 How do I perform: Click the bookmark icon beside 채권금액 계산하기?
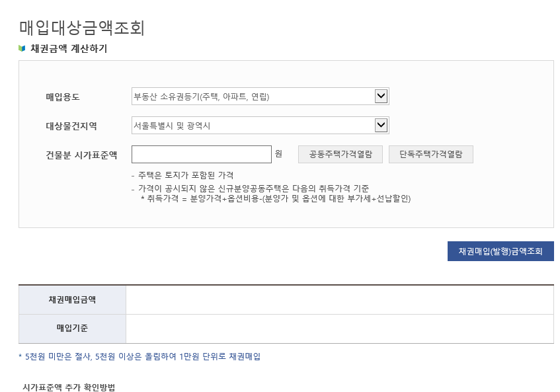coord(22,46)
